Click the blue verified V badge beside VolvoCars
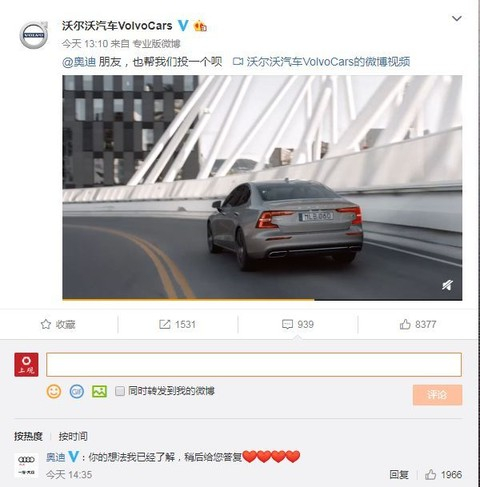The image size is (480, 487). 183,25
